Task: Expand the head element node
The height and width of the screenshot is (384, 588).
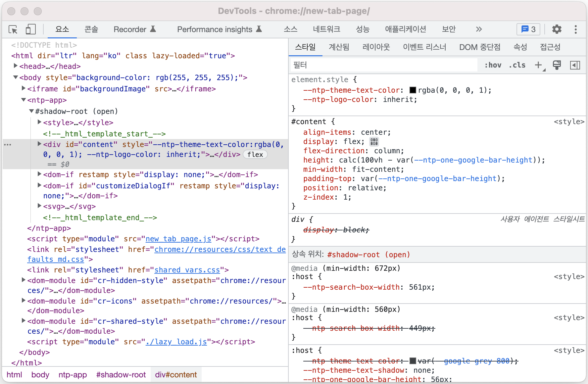Action: tap(16, 66)
